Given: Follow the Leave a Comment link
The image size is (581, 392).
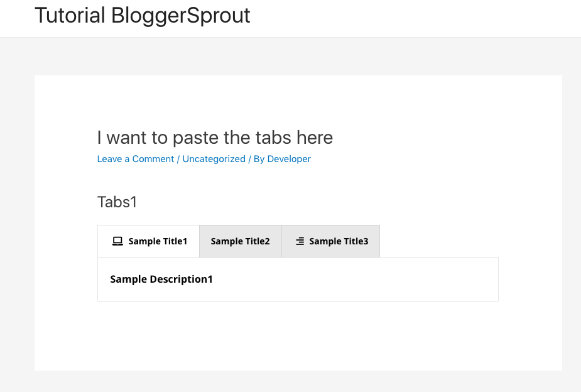Looking at the screenshot, I should click(x=135, y=159).
